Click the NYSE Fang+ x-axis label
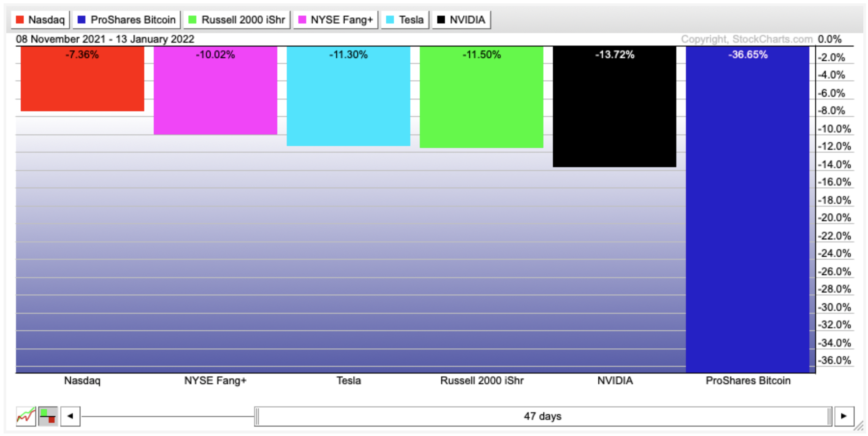The image size is (868, 436). (x=215, y=381)
